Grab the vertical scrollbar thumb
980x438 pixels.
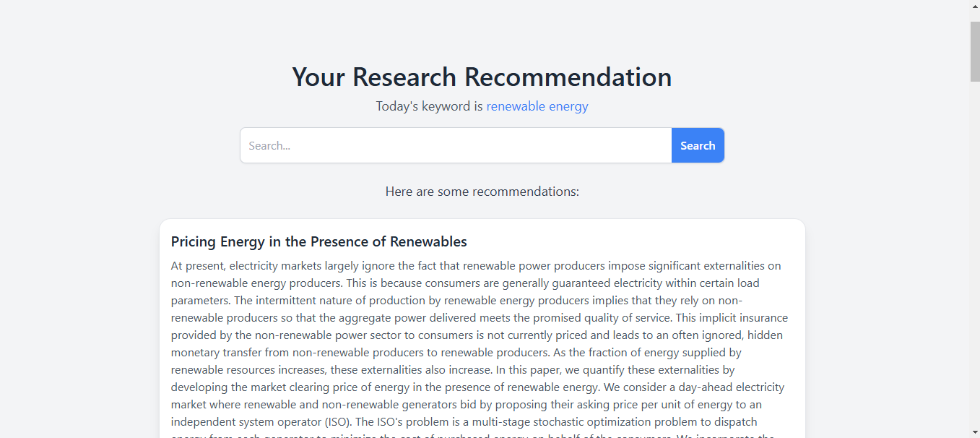point(975,51)
